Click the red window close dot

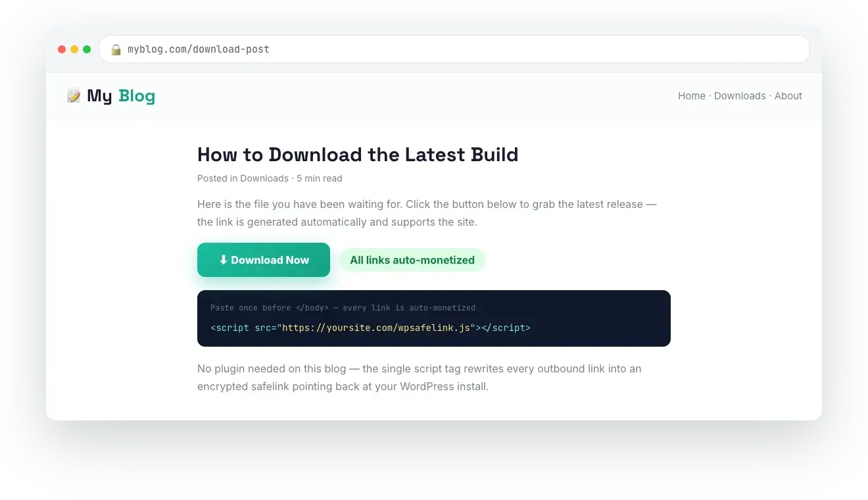click(x=62, y=49)
